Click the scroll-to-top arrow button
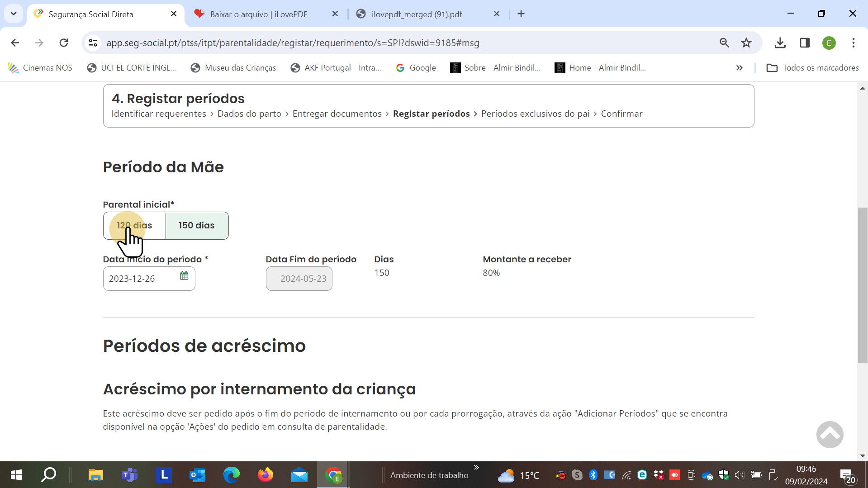868x488 pixels. [830, 435]
